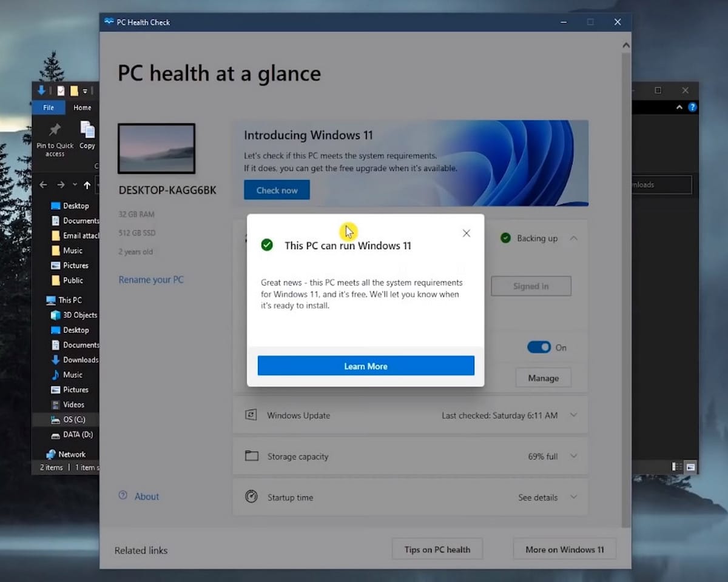Click the green Backing up status icon
The height and width of the screenshot is (582, 728).
coord(505,238)
